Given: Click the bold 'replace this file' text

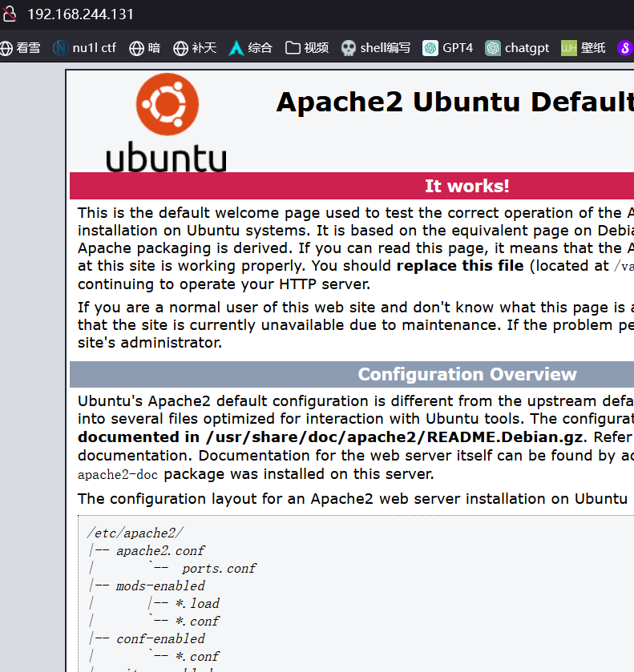Looking at the screenshot, I should (x=460, y=266).
